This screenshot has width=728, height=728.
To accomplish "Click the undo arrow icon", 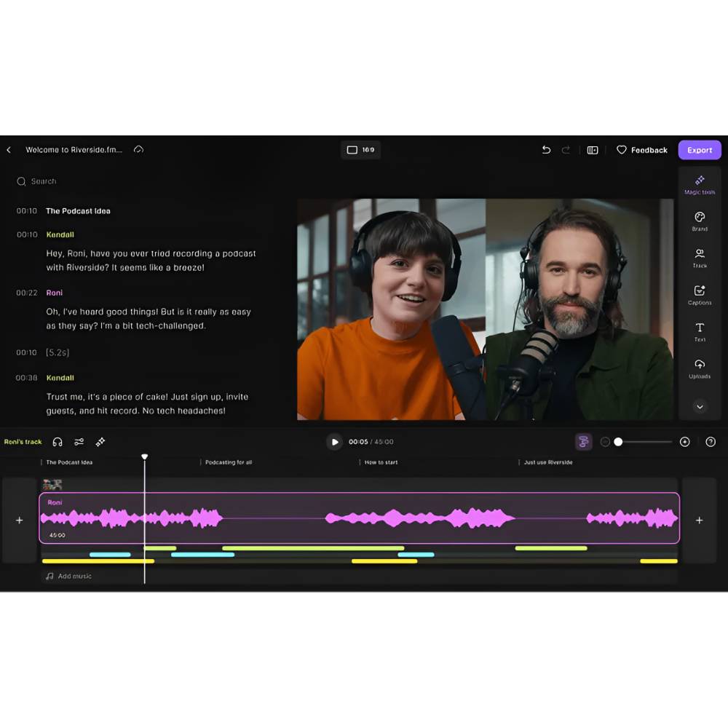I will pyautogui.click(x=546, y=150).
